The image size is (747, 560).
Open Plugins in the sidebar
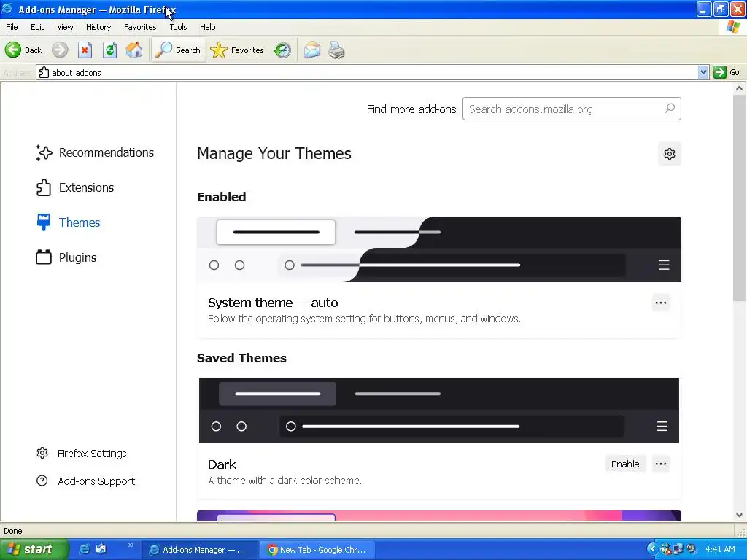66,257
